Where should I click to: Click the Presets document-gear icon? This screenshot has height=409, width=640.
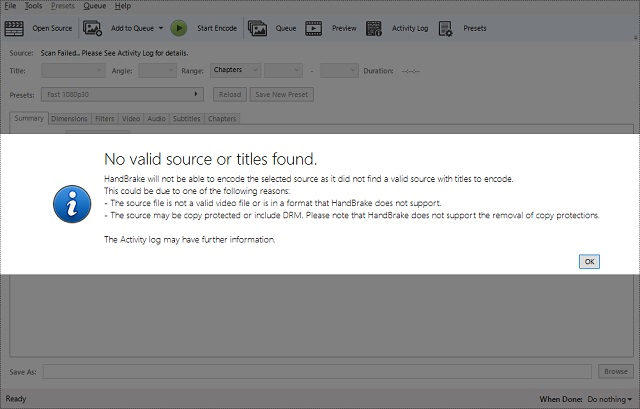click(445, 28)
